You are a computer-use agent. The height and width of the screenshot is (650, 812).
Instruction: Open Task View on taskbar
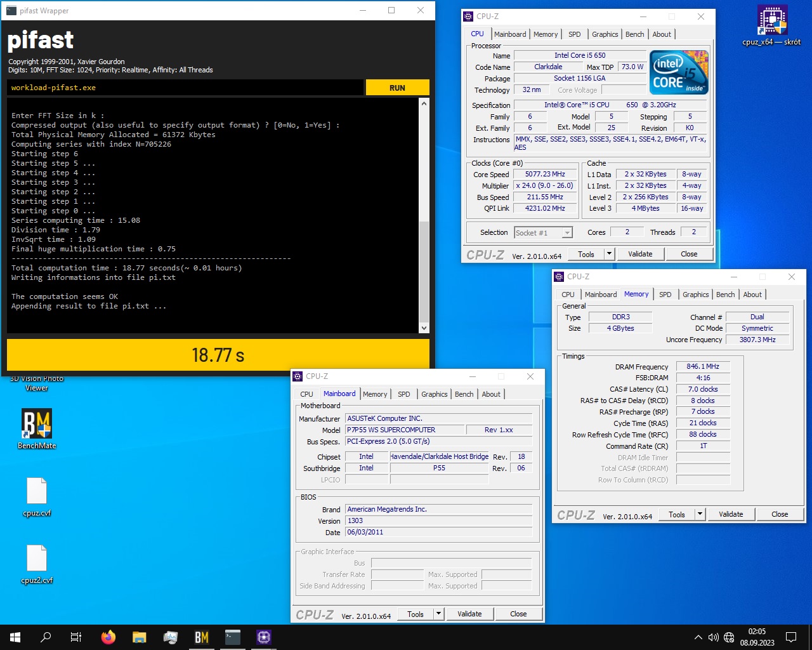(76, 637)
